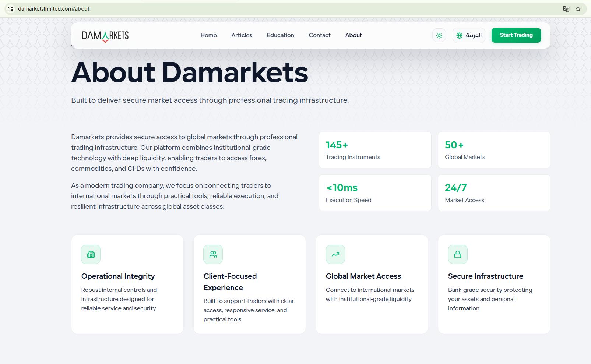Click the "Execution Speed" label

349,200
